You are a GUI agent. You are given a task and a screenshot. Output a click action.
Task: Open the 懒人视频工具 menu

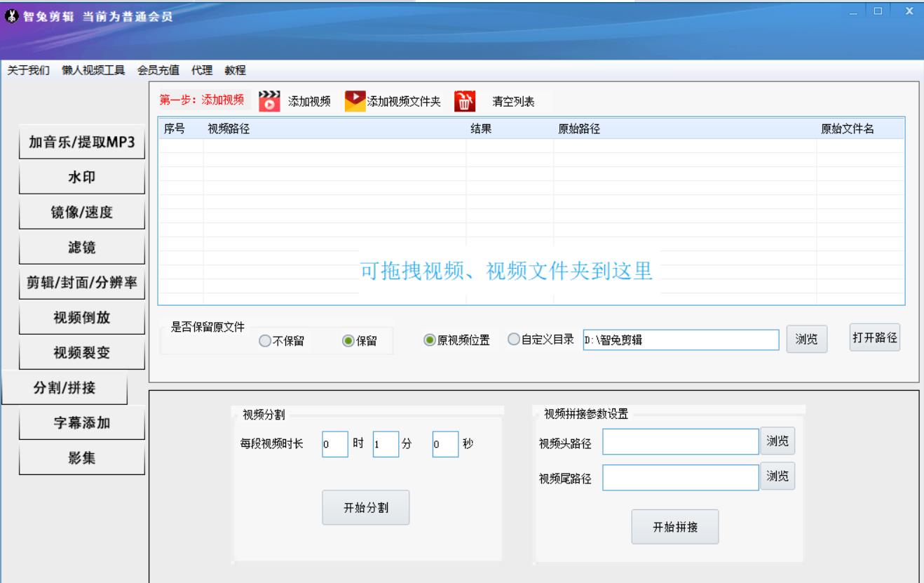pos(93,70)
